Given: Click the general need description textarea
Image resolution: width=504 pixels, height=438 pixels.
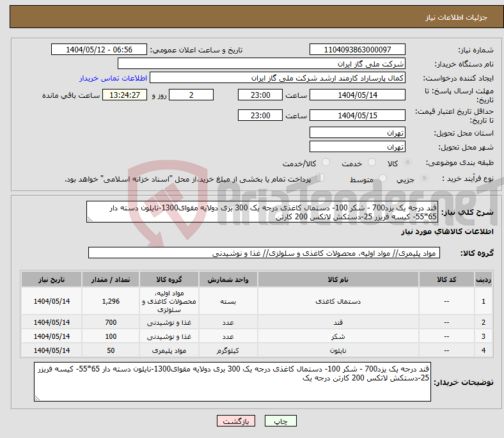Looking at the screenshot, I should [x=262, y=212].
